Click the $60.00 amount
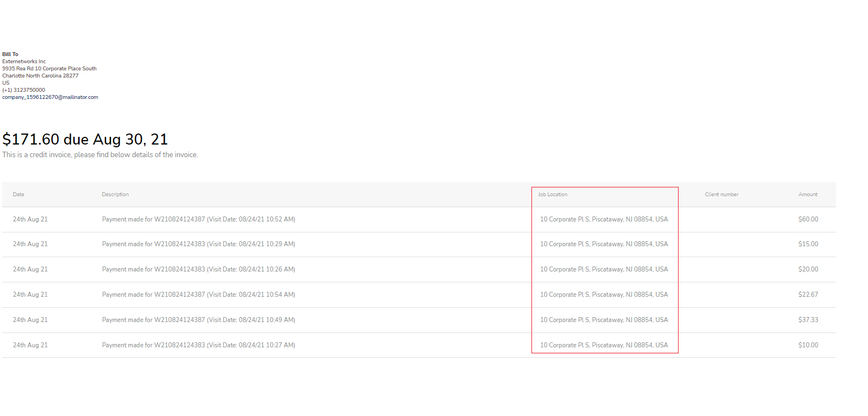Screen dimensions: 868x416 point(808,219)
